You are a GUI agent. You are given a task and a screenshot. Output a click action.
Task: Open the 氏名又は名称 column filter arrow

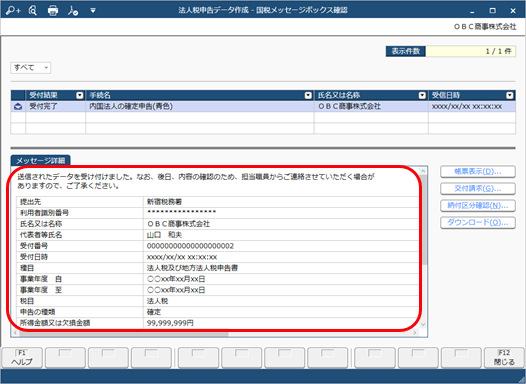[422, 96]
